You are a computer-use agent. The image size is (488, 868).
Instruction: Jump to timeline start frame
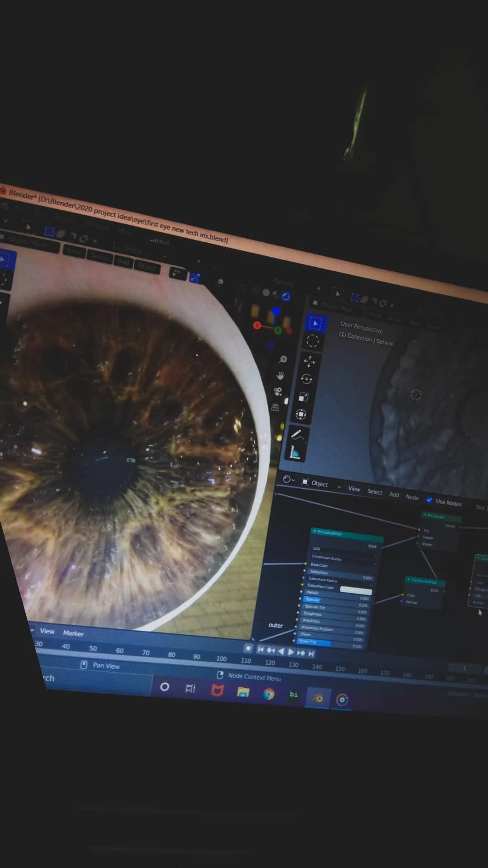(x=261, y=650)
